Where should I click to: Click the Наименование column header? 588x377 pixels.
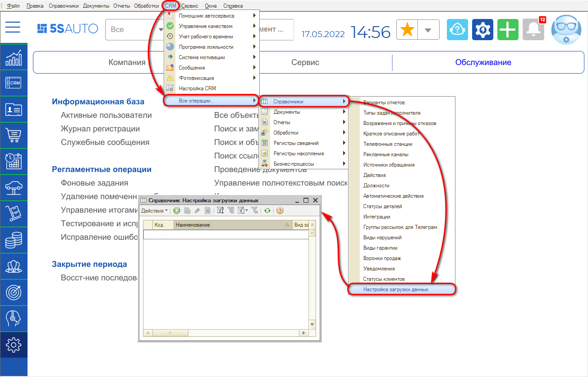point(225,225)
